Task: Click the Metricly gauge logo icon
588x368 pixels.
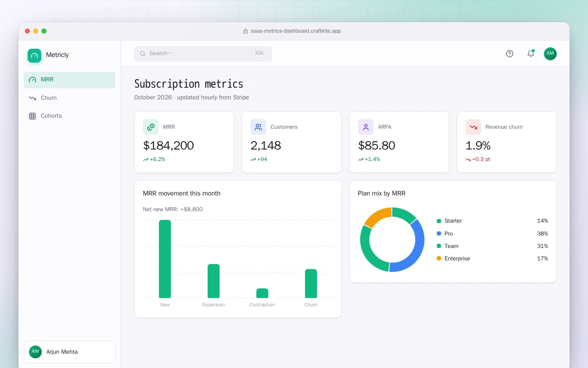Action: [x=34, y=56]
